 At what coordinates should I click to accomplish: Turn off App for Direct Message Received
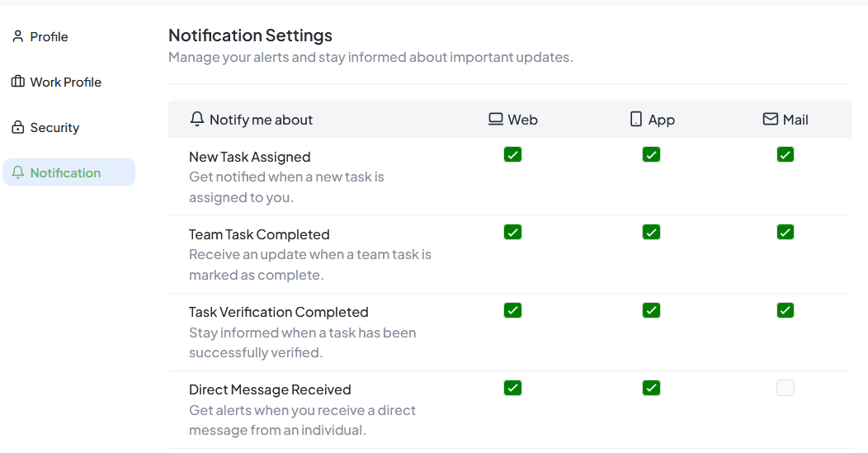click(x=651, y=388)
